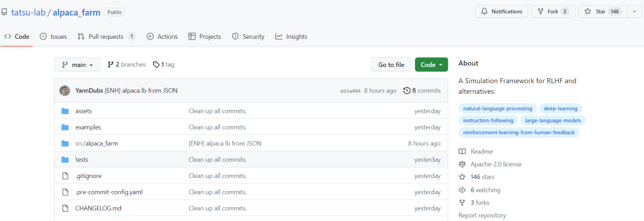The width and height of the screenshot is (644, 221).
Task: Open the examples folder
Action: point(88,127)
